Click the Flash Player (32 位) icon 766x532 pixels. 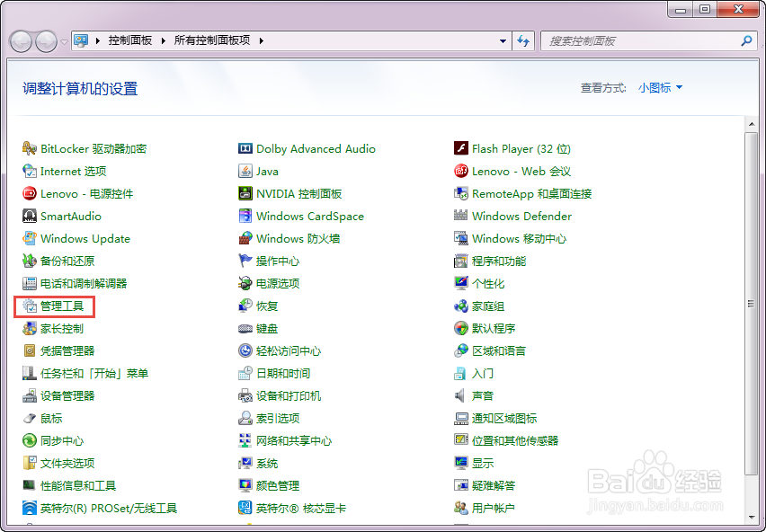(x=461, y=148)
